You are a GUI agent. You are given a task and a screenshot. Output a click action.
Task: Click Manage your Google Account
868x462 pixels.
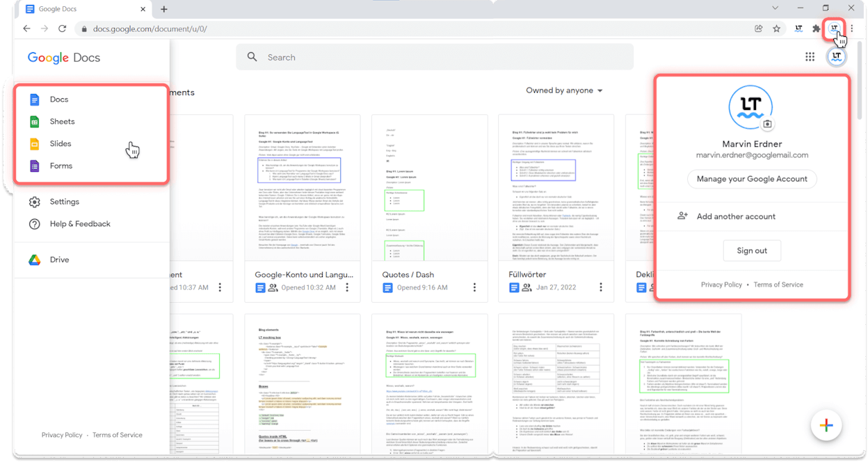752,179
